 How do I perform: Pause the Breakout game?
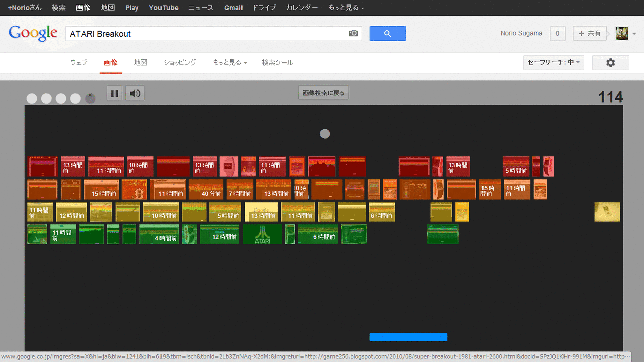point(114,93)
